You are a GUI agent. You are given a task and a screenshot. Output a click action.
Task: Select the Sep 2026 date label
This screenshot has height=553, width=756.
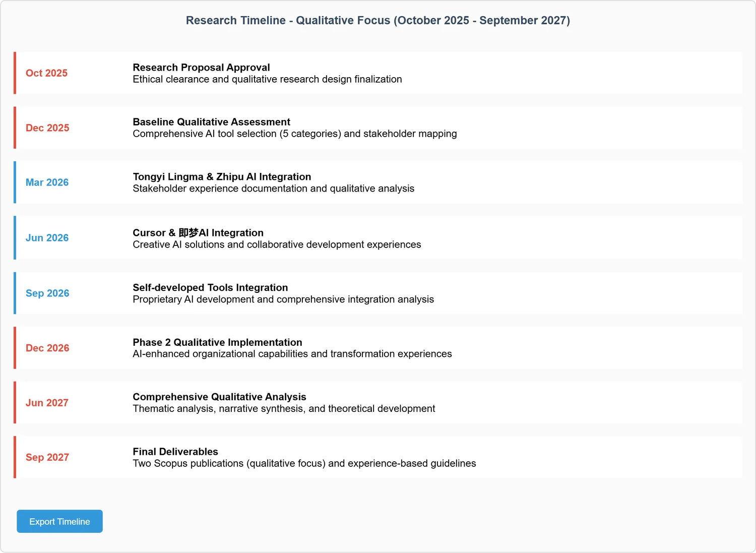(x=47, y=293)
